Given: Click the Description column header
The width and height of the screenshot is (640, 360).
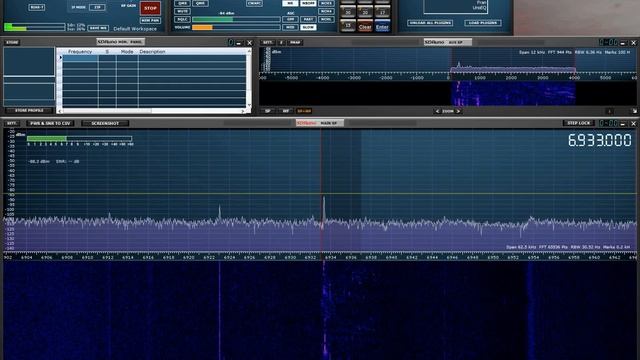Looking at the screenshot, I should pyautogui.click(x=152, y=52).
